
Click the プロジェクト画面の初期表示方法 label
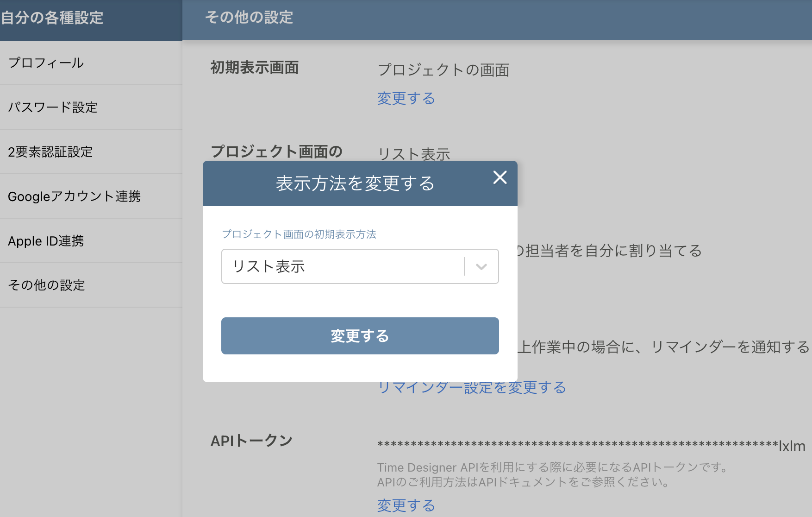coord(299,235)
